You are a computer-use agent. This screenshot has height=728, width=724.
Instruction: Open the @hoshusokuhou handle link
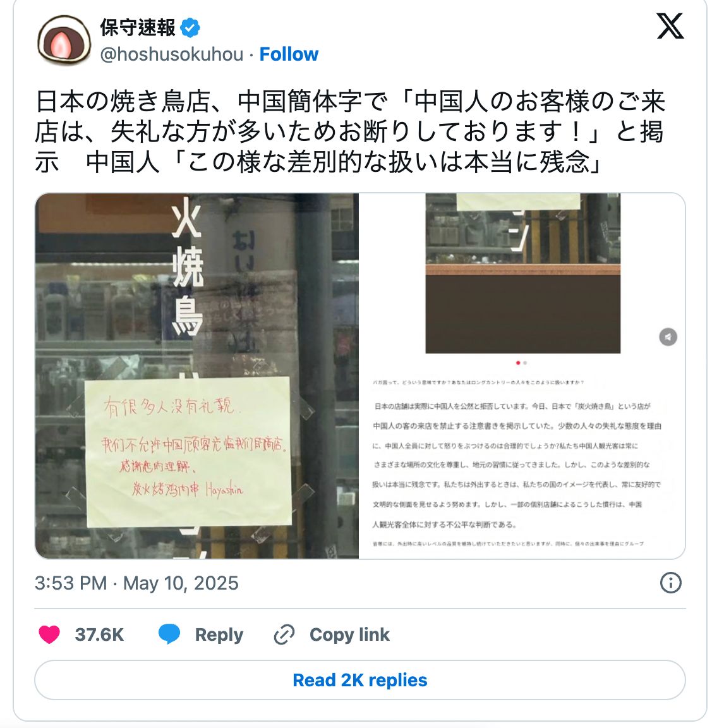click(x=172, y=54)
